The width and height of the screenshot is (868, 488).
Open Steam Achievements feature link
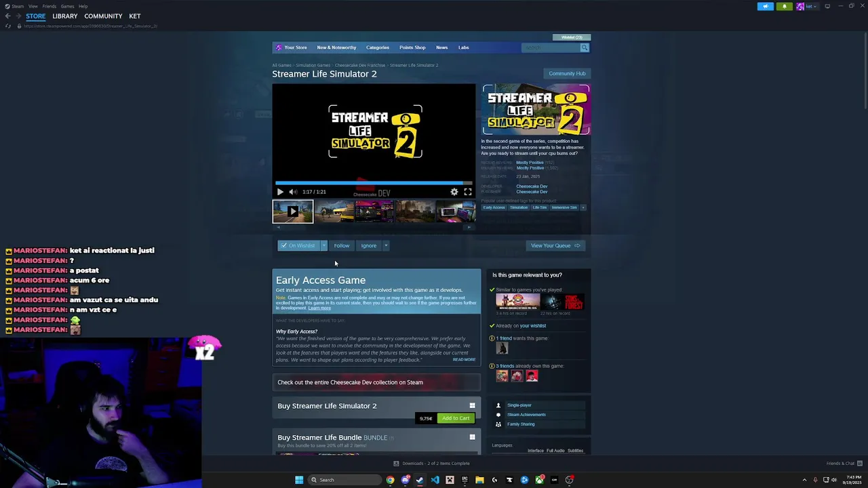[x=526, y=415]
